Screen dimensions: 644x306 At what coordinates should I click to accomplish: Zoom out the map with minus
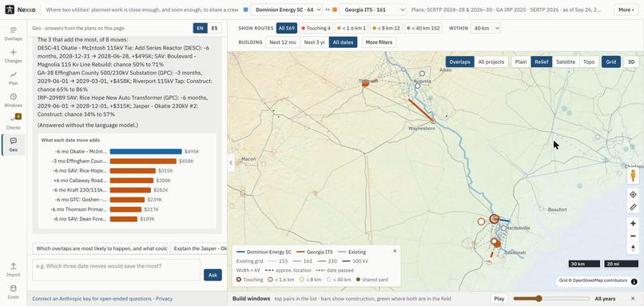633,236
